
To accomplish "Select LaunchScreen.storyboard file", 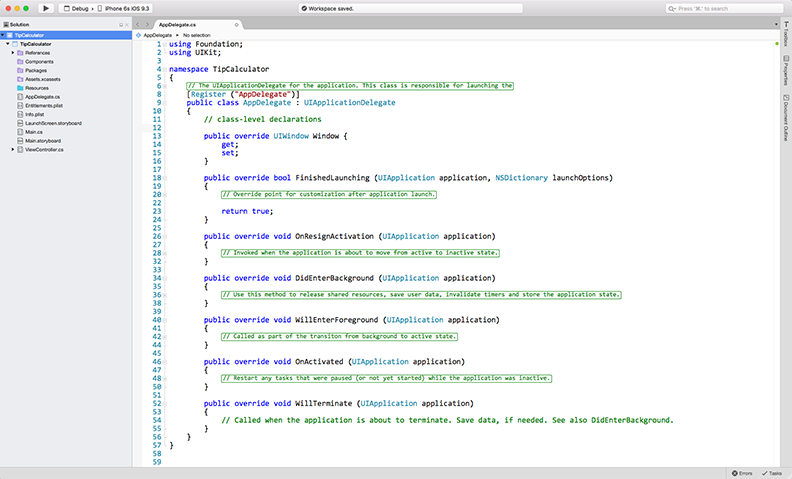I will click(53, 123).
